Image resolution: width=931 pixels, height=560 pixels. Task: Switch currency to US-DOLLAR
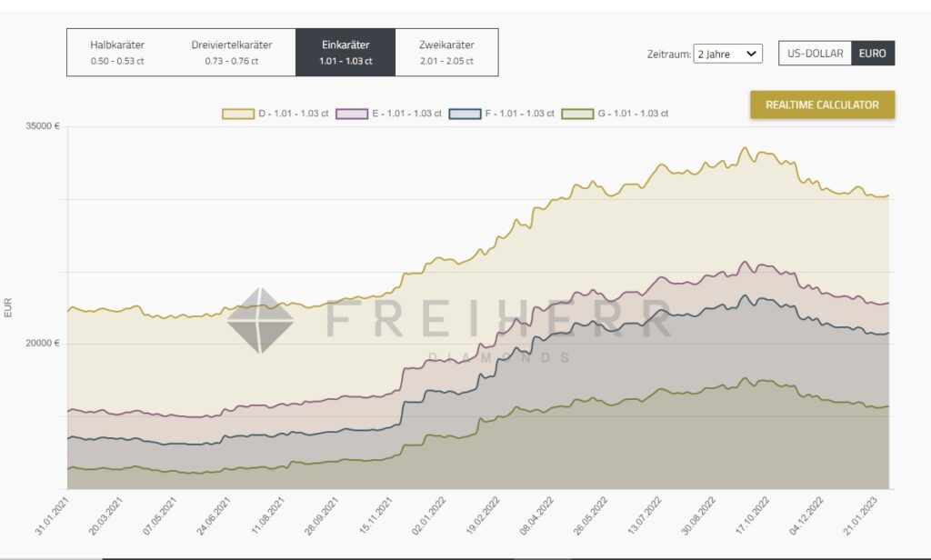tap(815, 54)
